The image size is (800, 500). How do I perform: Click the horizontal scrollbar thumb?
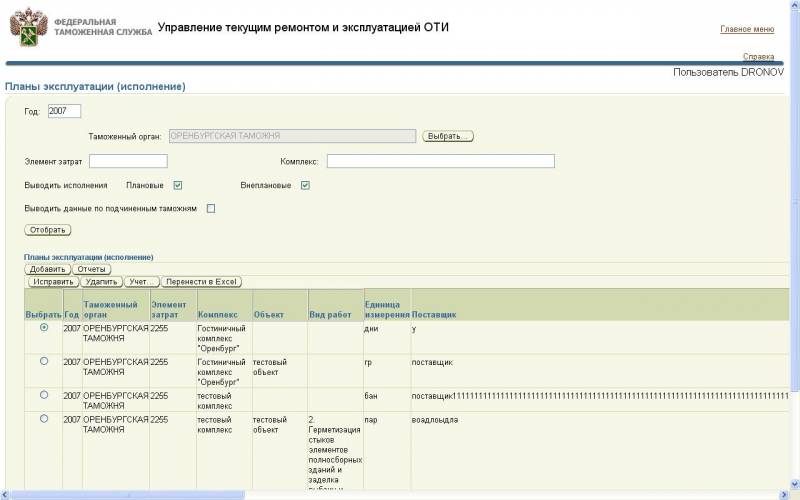pos(128,495)
